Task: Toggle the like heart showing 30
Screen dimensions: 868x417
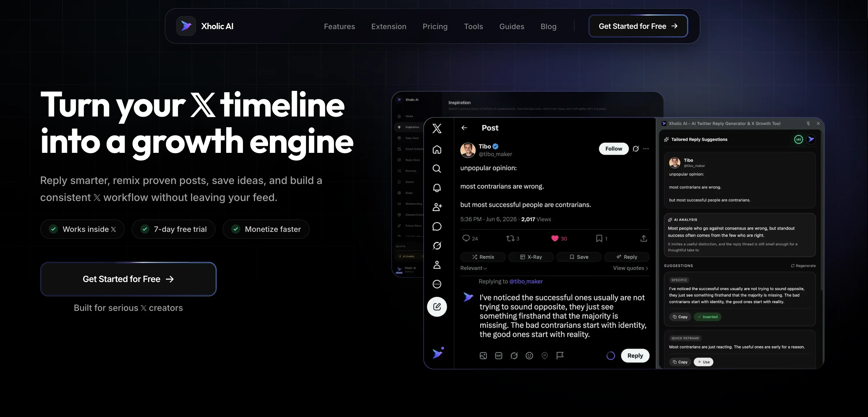Action: point(555,238)
